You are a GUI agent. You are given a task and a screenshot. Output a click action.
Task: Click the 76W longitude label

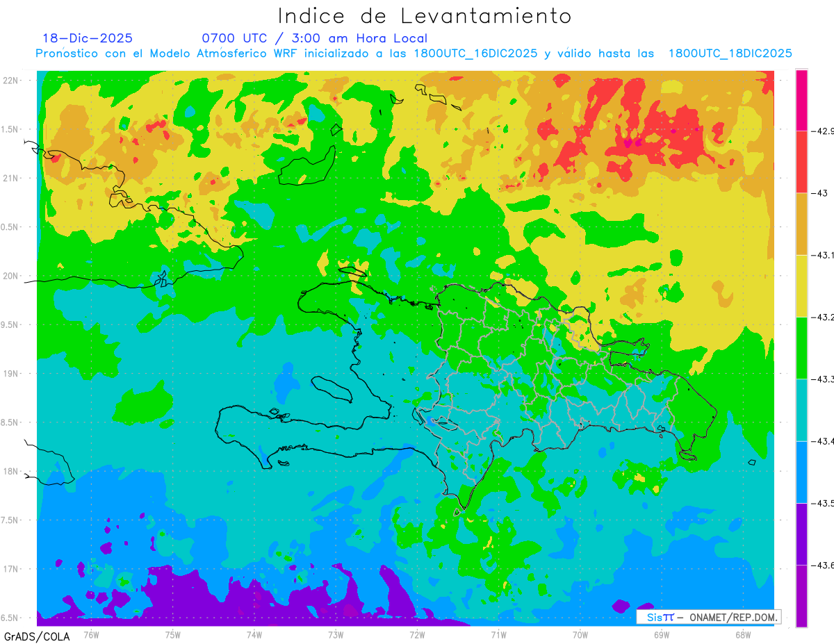coord(91,635)
